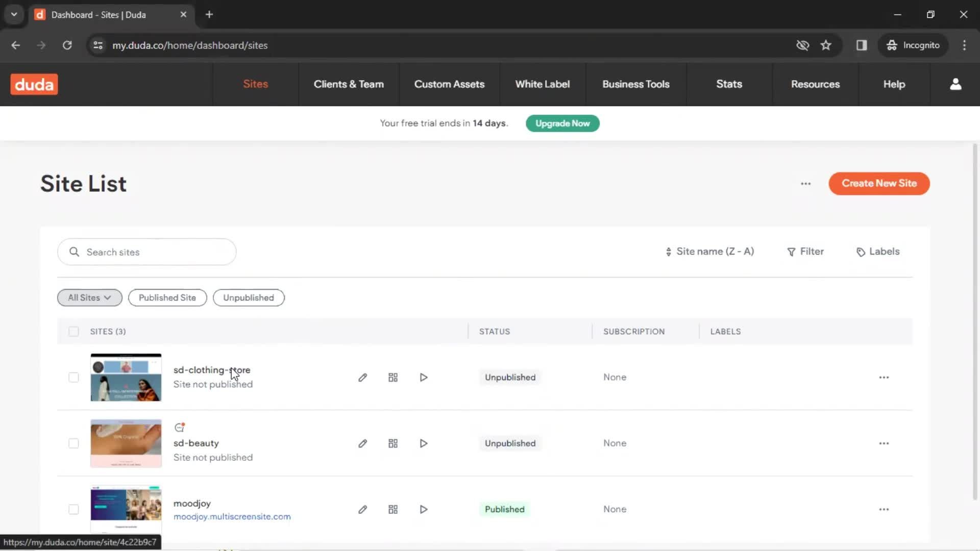Screen dimensions: 980x551
Task: Open the sd-beauty site name
Action: coord(196,443)
